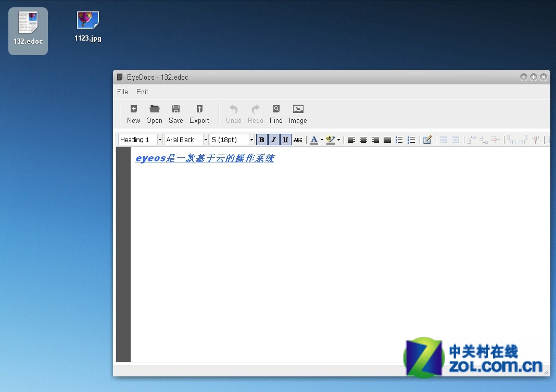Justify text fully
556x392 pixels.
click(387, 140)
